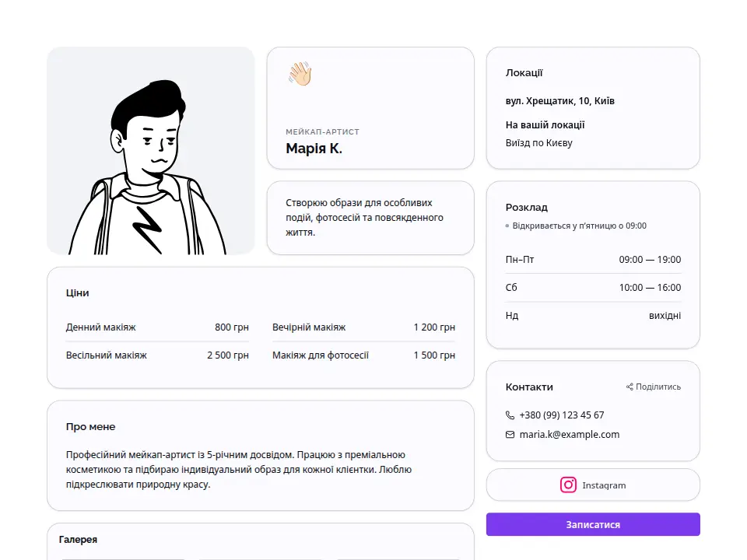Viewport: 747px width, 560px height.
Task: Click the Нд schedule row label
Action: (512, 315)
